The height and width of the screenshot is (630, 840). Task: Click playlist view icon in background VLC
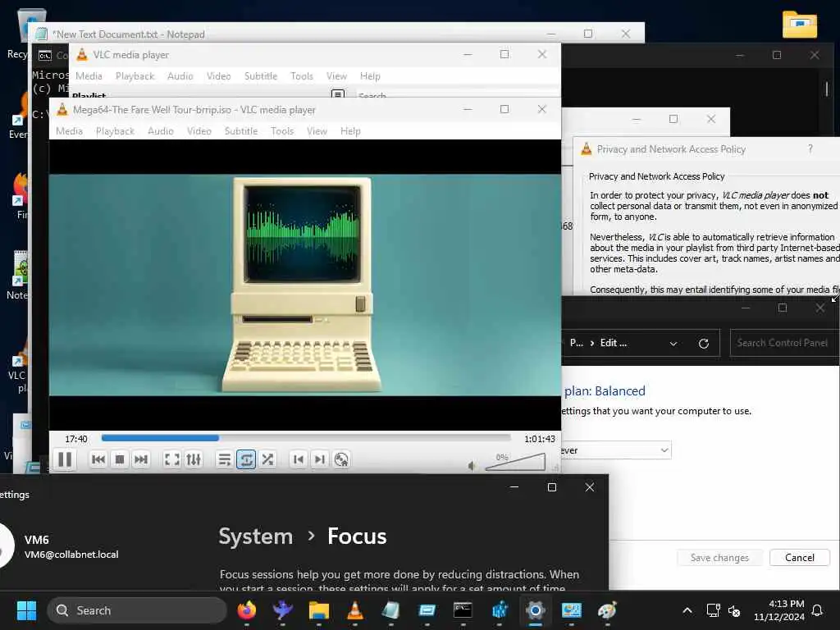pos(337,94)
